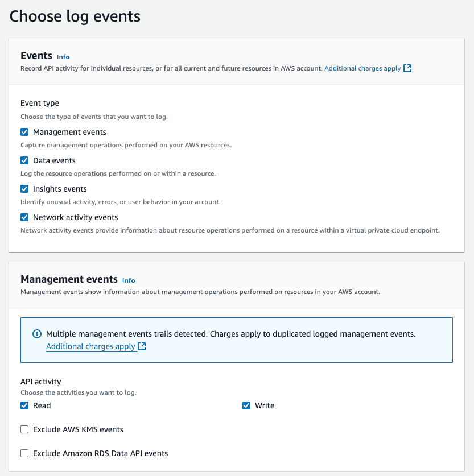The image size is (474, 476).
Task: Disable the Read API activity checkbox
Action: point(24,405)
